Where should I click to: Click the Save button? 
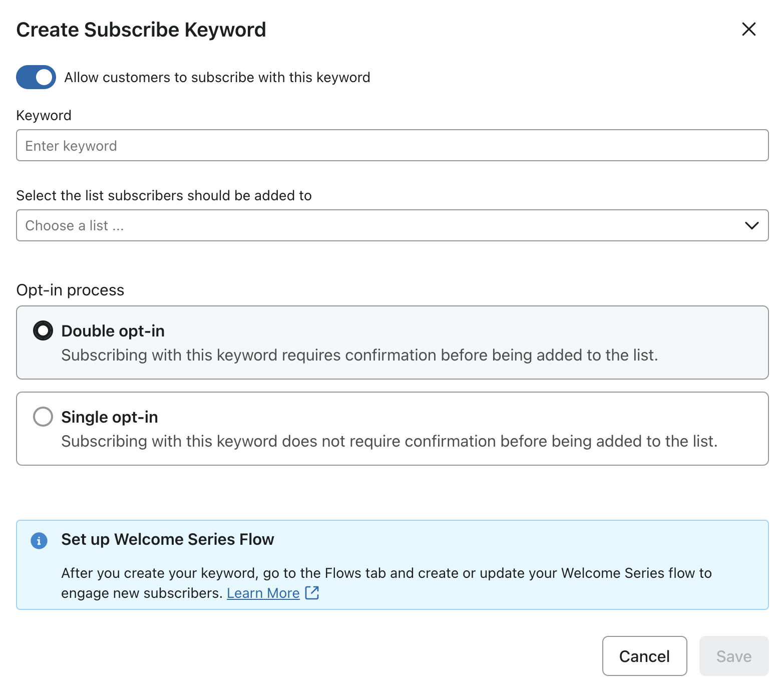coord(733,656)
